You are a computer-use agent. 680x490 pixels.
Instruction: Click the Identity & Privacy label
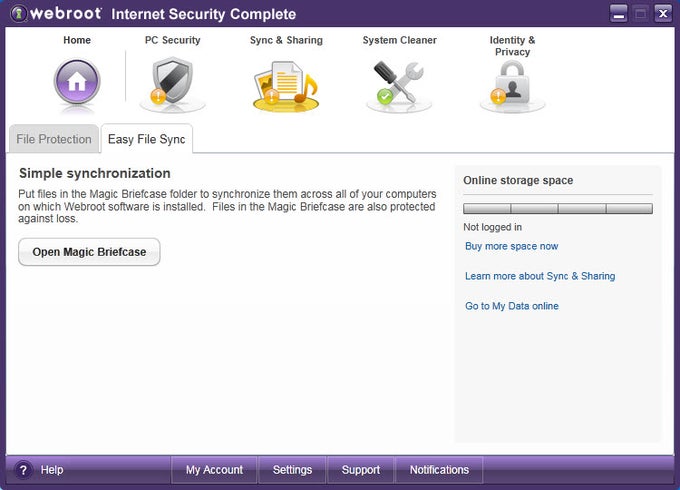pyautogui.click(x=512, y=46)
